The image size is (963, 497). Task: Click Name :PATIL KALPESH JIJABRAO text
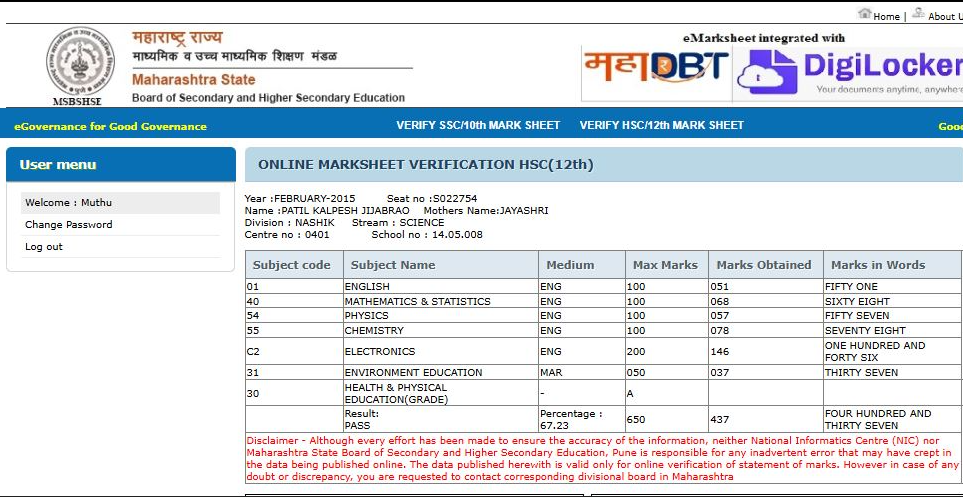coord(327,211)
